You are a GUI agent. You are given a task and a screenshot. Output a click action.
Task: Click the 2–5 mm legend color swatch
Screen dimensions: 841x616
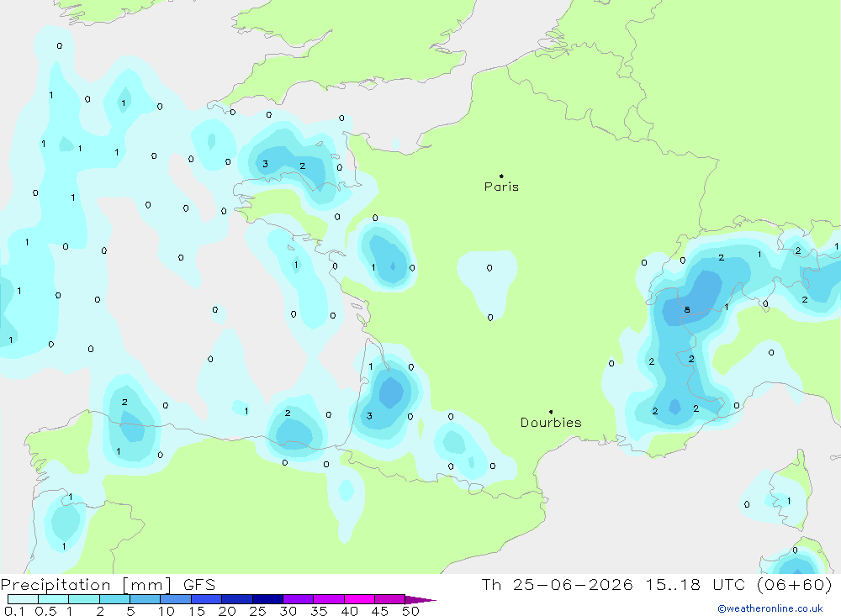[114, 599]
